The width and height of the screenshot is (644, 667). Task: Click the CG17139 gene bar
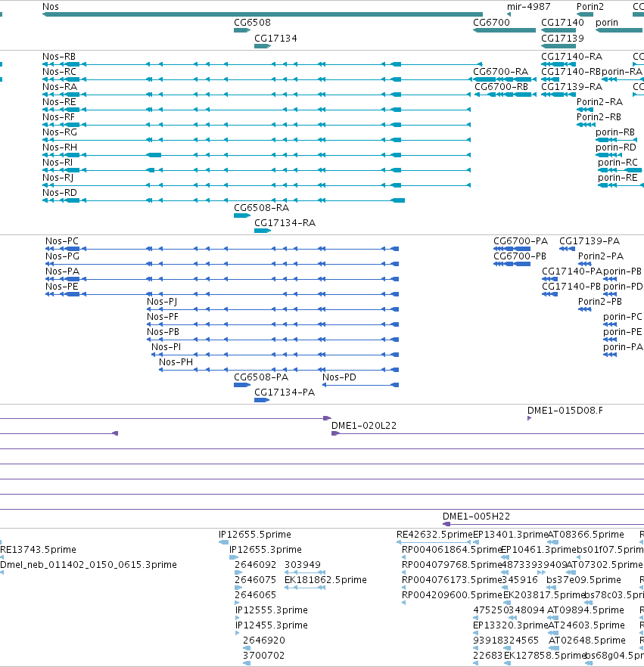coord(558,46)
